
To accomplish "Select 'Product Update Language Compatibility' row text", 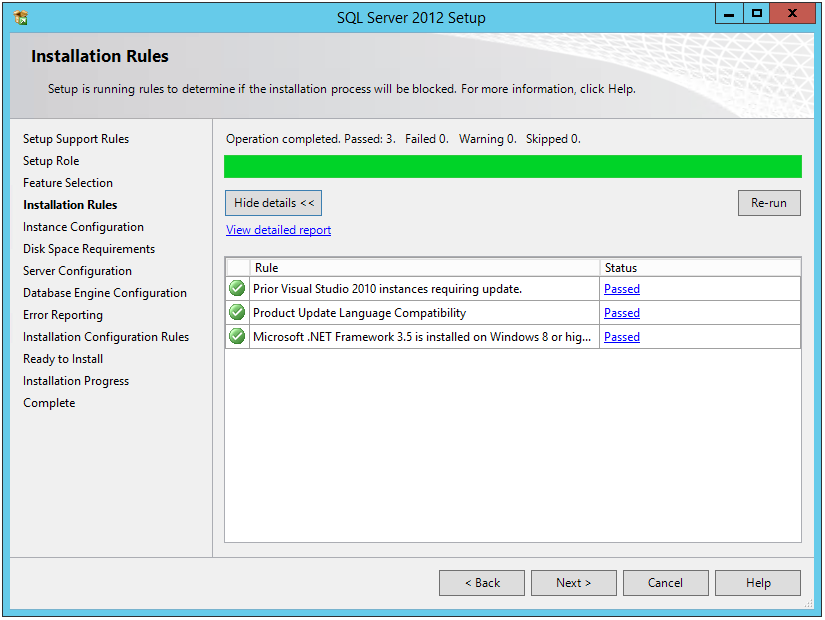I will [x=359, y=313].
